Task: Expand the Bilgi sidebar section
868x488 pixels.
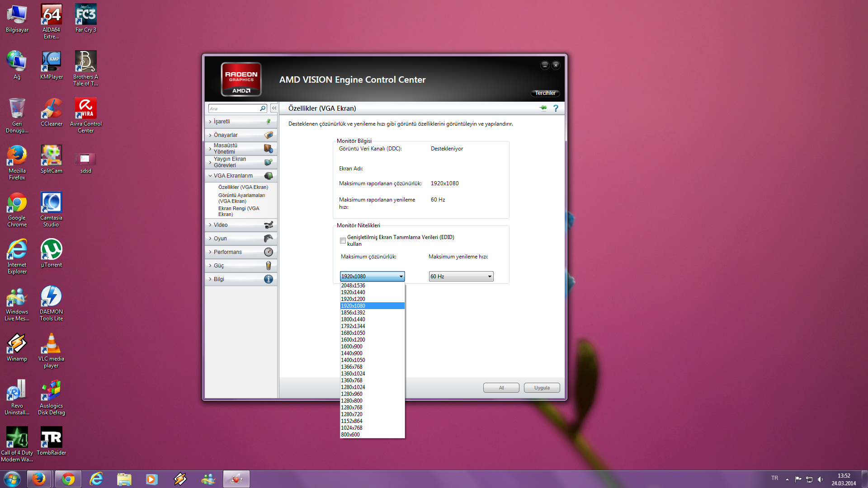Action: pyautogui.click(x=241, y=279)
